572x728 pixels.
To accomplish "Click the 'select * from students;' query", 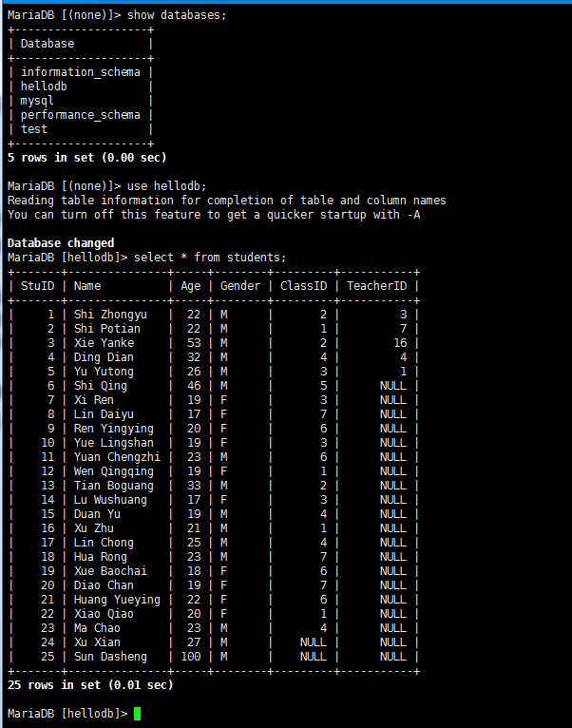I will [210, 258].
